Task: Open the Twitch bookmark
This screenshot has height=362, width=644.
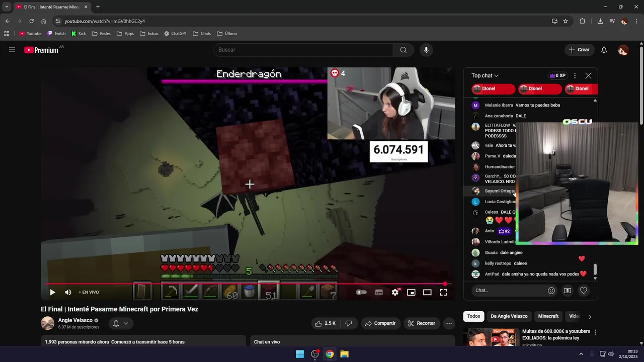Action: pyautogui.click(x=56, y=34)
